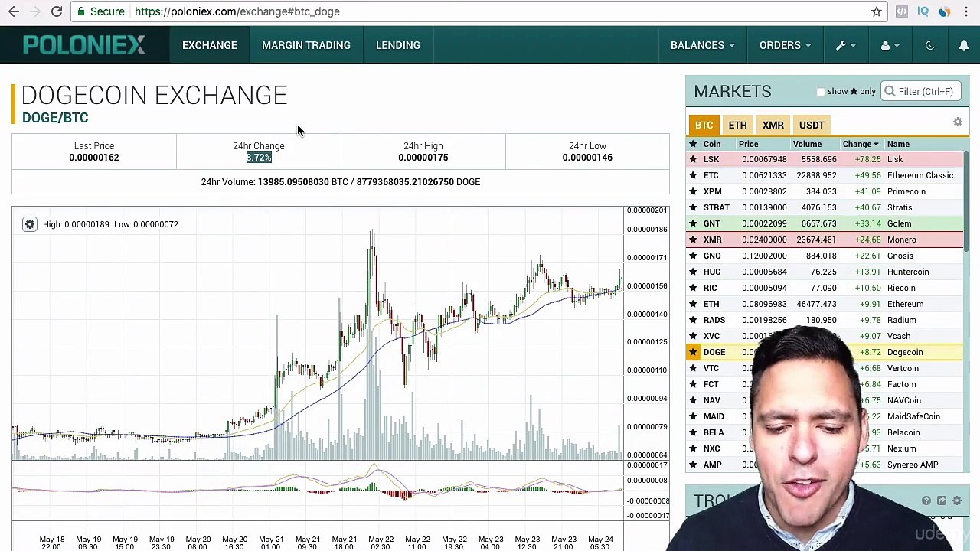This screenshot has width=980, height=551.
Task: Toggle favorite star for DOGE
Action: pyautogui.click(x=693, y=352)
